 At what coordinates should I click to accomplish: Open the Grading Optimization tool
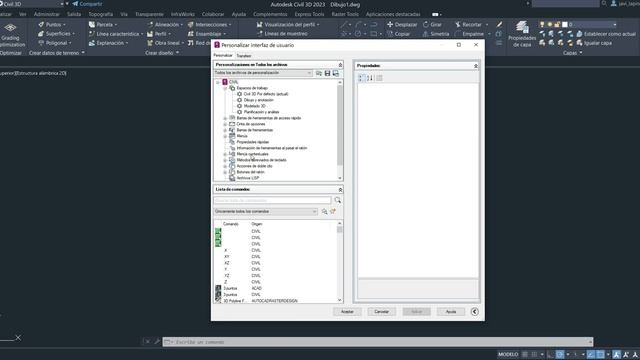tap(11, 35)
